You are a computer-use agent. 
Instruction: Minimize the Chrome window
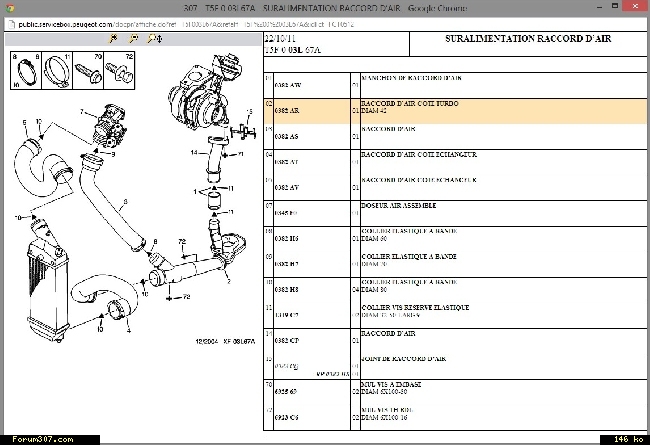pyautogui.click(x=600, y=7)
